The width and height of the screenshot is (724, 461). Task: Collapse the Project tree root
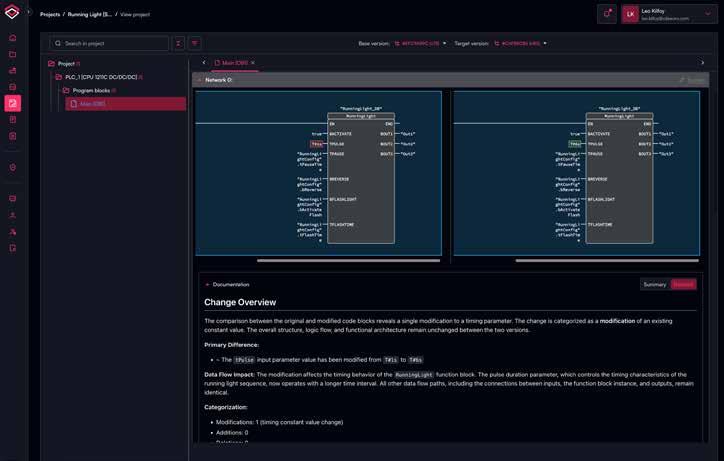point(52,64)
